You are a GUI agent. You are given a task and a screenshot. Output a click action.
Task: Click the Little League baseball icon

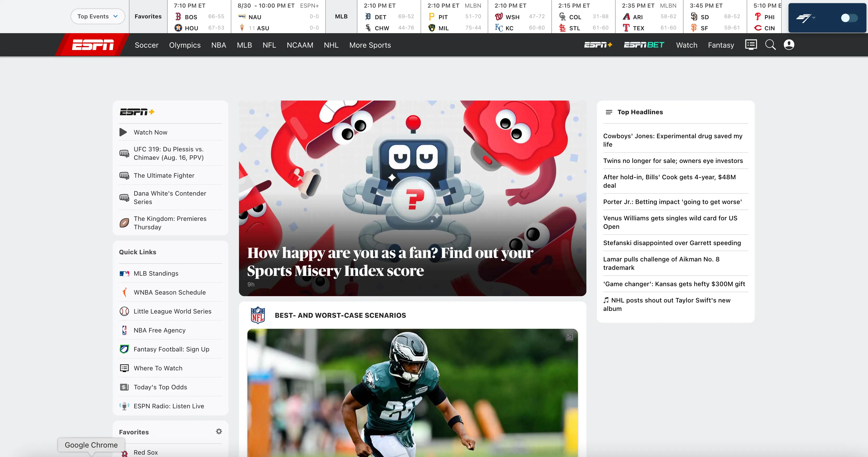coord(124,311)
